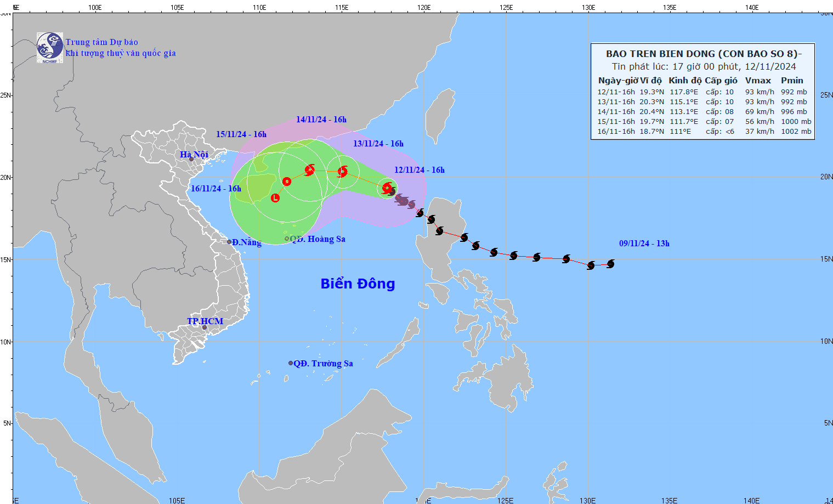The width and height of the screenshot is (833, 504).
Task: Select the QĐ. Hoàng Sa marker dot
Action: pyautogui.click(x=287, y=239)
